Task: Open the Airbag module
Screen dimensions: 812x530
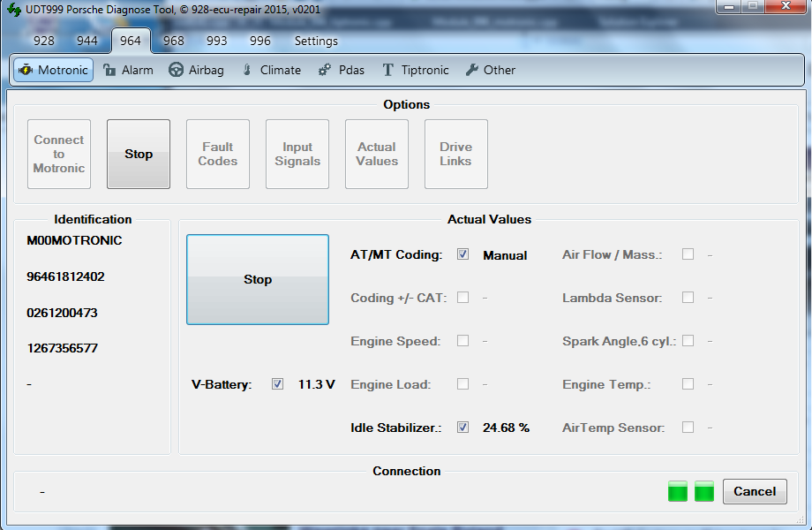Action: point(198,70)
